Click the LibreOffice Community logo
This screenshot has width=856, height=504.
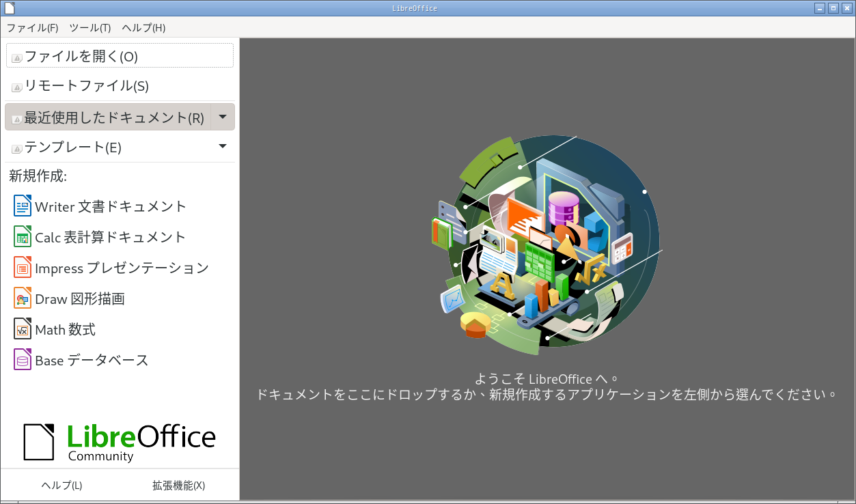click(x=120, y=442)
